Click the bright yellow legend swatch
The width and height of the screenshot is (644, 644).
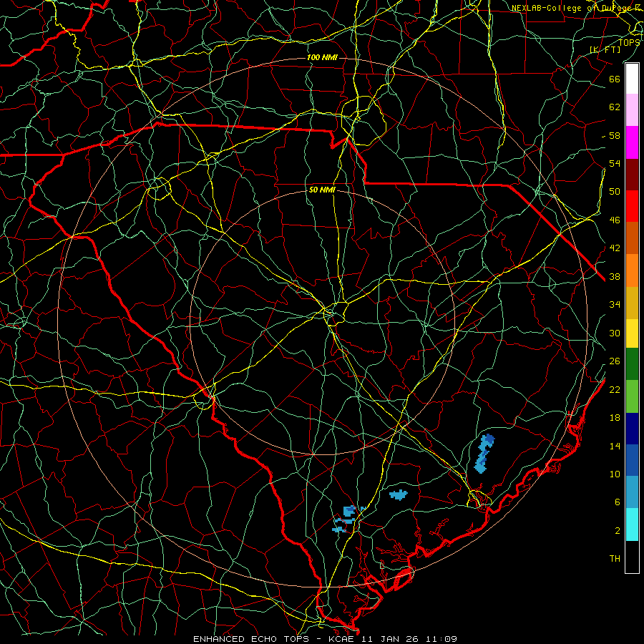click(x=632, y=333)
